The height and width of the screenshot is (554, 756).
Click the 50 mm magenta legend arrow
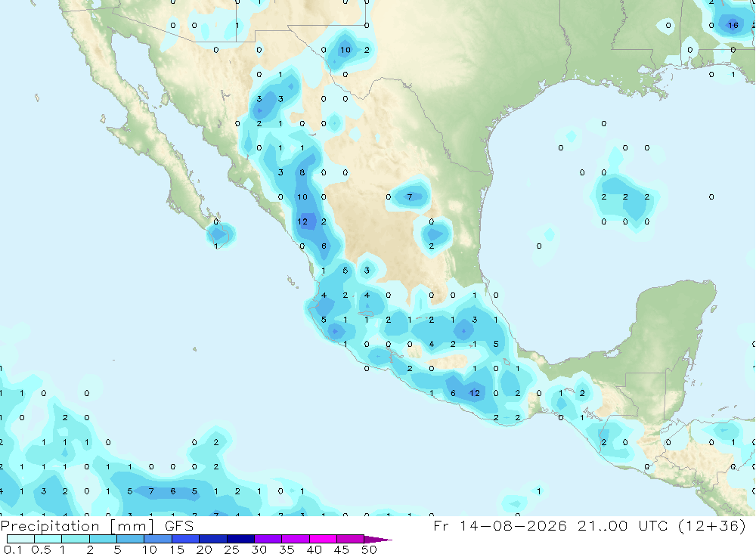coord(377,539)
